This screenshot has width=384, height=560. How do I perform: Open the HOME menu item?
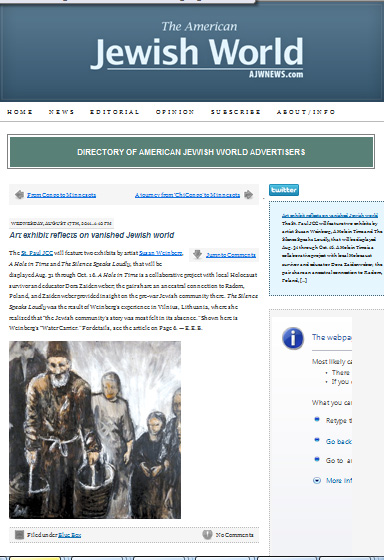20,112
